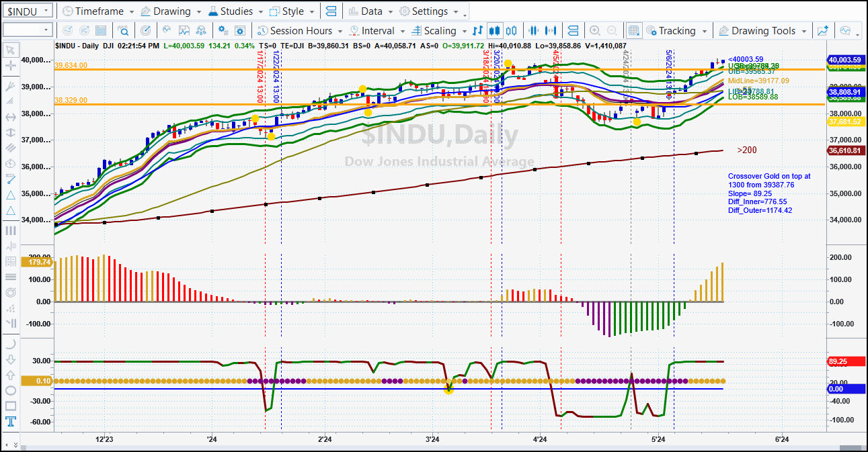Select the down arrow marker tool
The height and width of the screenshot is (452, 868).
coord(11,359)
